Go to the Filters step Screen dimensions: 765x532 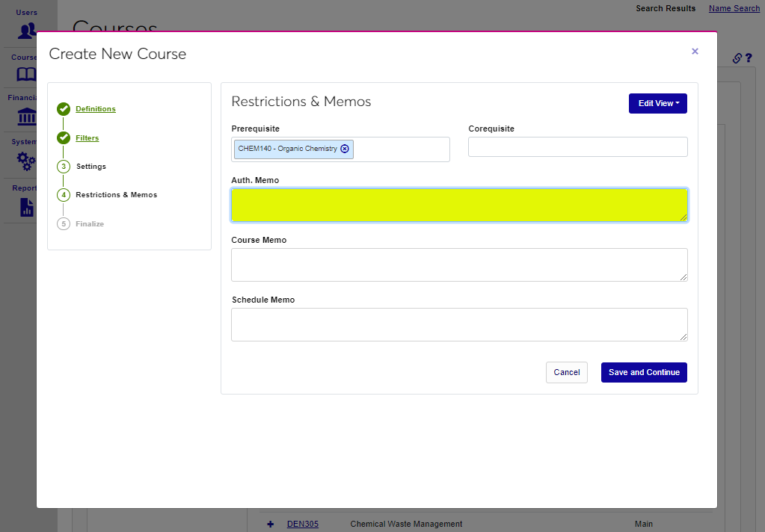click(87, 138)
